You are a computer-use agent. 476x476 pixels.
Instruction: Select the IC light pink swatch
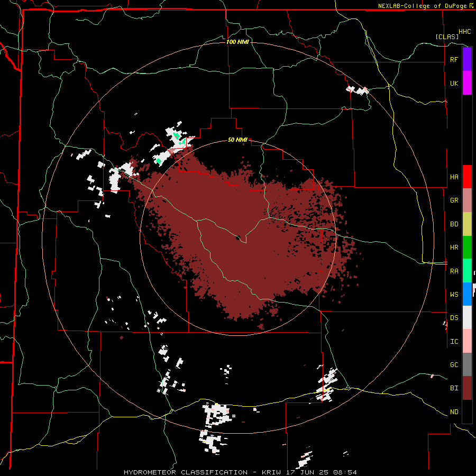tap(467, 341)
